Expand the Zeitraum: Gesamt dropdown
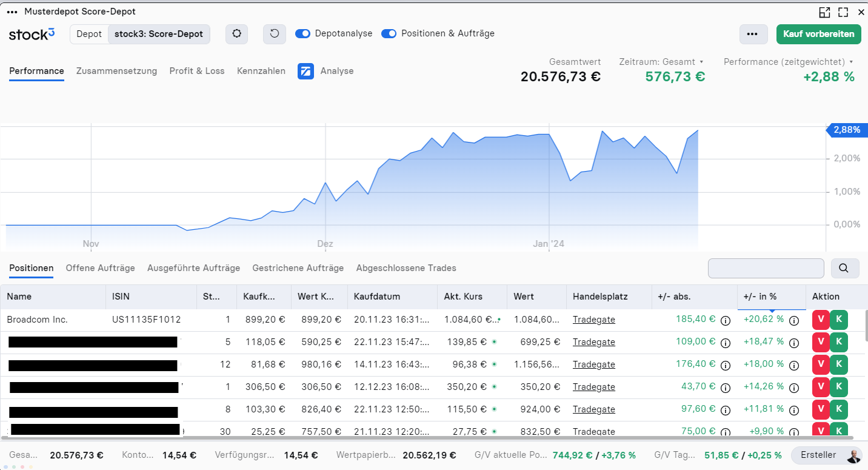 coord(661,62)
